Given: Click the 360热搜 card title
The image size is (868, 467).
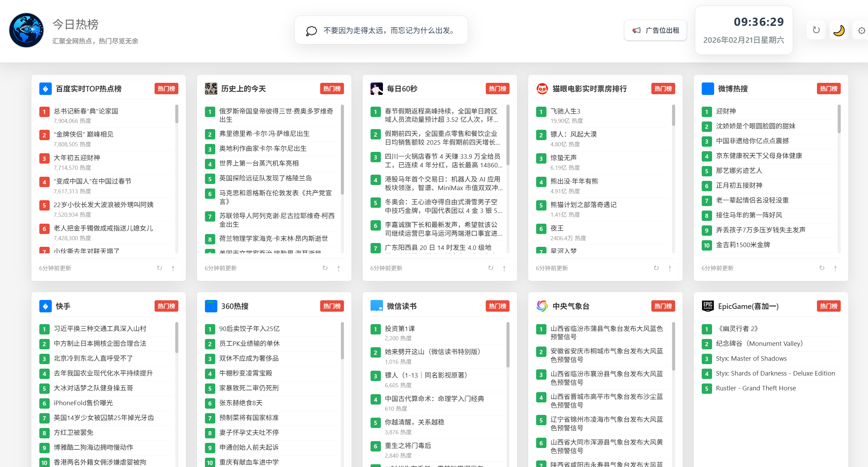Looking at the screenshot, I should [235, 306].
